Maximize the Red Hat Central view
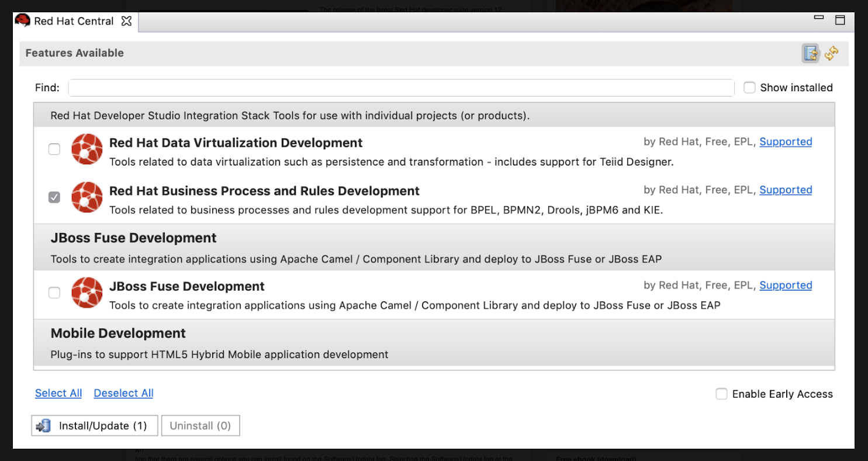 [840, 20]
